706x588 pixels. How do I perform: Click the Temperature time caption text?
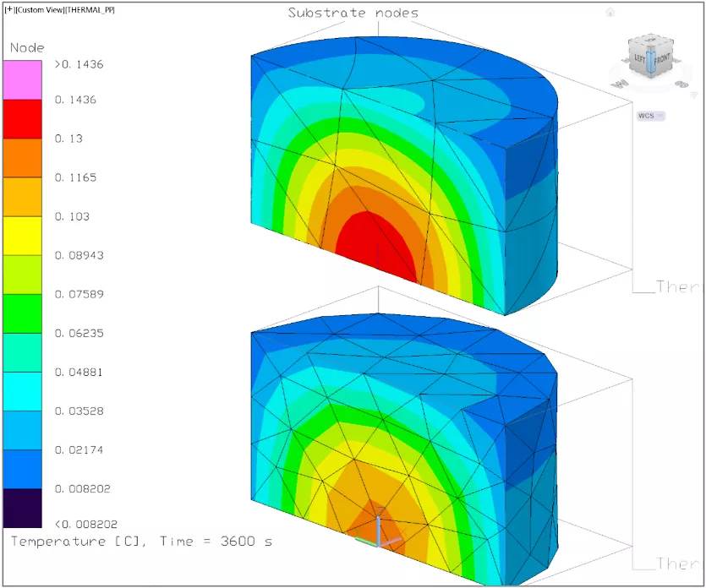click(x=141, y=541)
